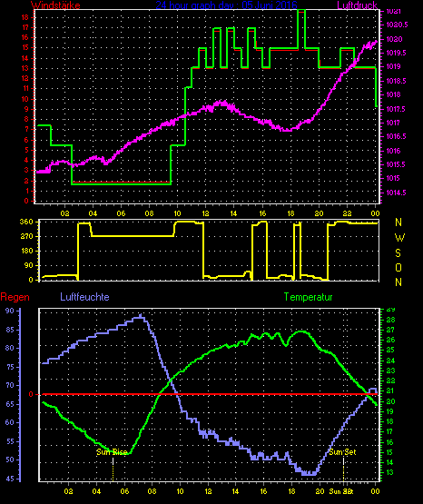Click the 90 tick on humidity axis
The height and width of the screenshot is (504, 423).
click(x=10, y=311)
